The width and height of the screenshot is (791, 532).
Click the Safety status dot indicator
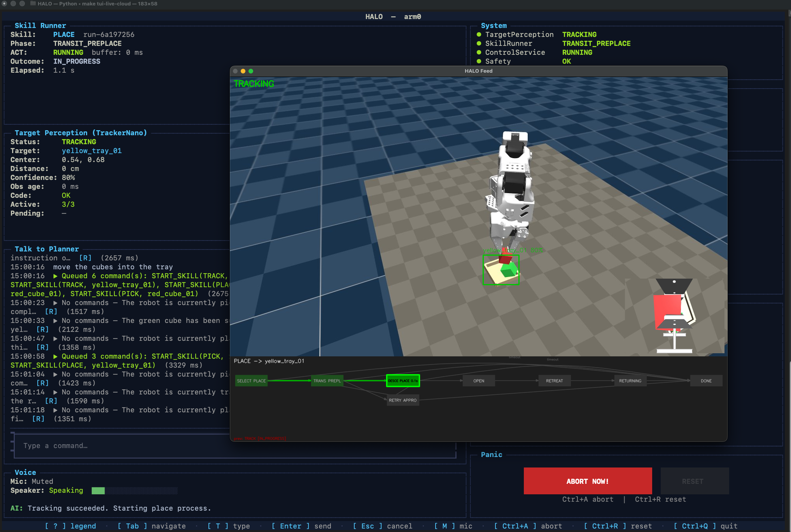479,61
